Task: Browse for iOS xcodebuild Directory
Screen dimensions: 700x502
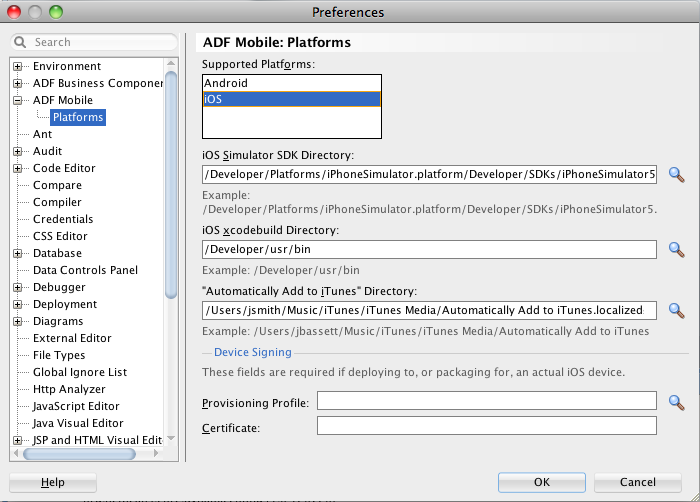Action: (677, 250)
